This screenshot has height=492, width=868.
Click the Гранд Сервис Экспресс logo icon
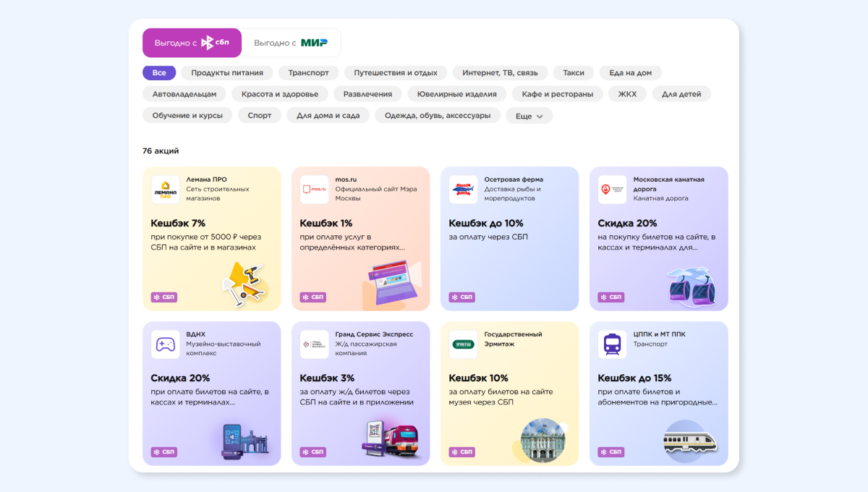click(x=315, y=344)
